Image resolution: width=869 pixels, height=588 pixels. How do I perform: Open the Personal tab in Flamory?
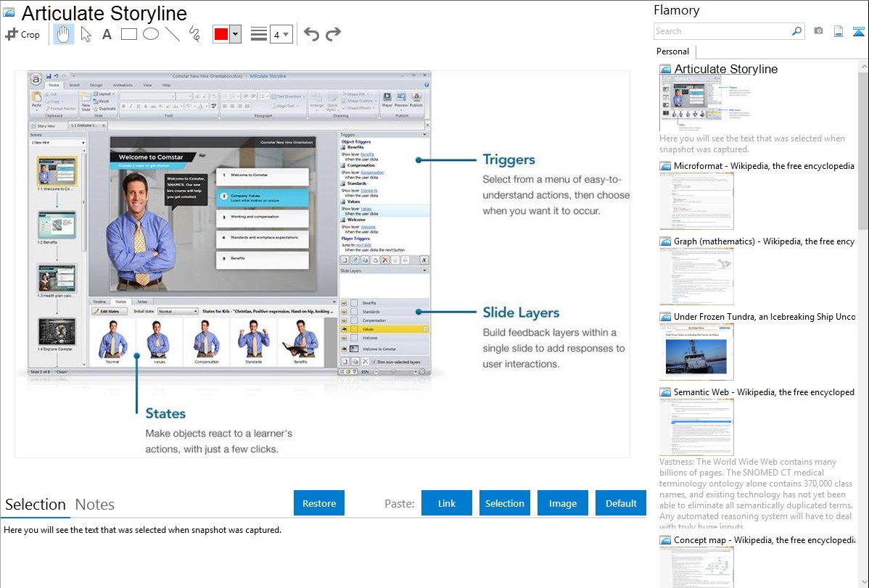point(672,51)
